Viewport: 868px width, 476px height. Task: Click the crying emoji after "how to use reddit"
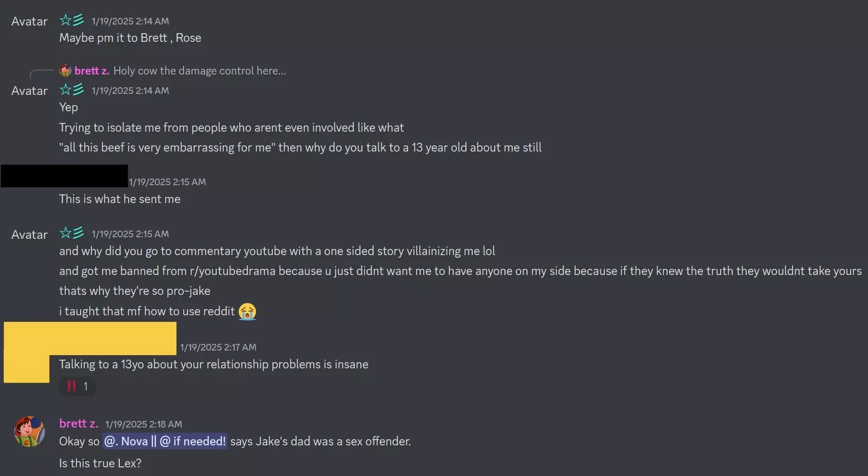pos(247,311)
